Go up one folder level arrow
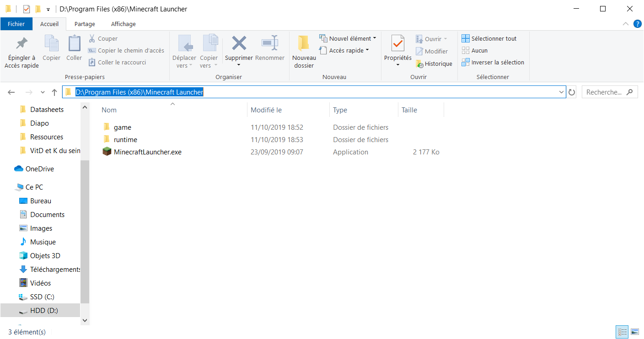This screenshot has height=339, width=644. [x=54, y=92]
